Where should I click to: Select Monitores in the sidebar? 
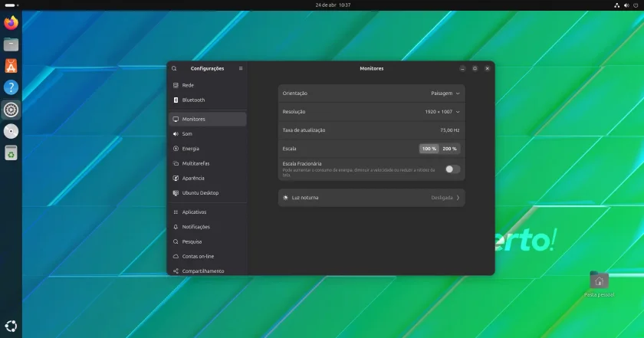click(208, 119)
